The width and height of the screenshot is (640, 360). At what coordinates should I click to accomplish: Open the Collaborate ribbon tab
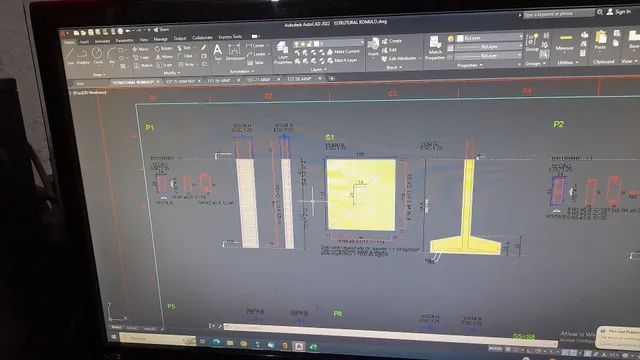[202, 38]
